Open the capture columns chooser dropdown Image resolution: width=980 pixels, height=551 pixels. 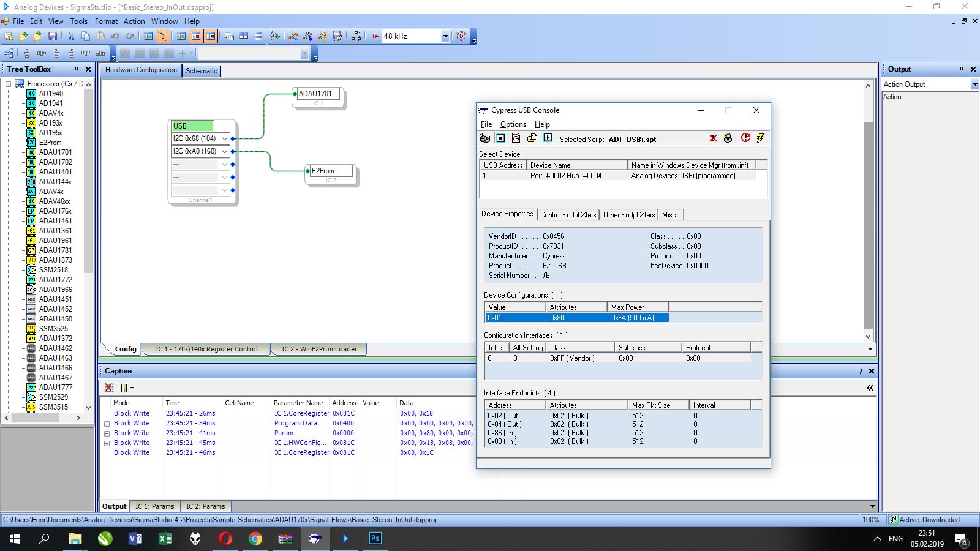click(127, 388)
